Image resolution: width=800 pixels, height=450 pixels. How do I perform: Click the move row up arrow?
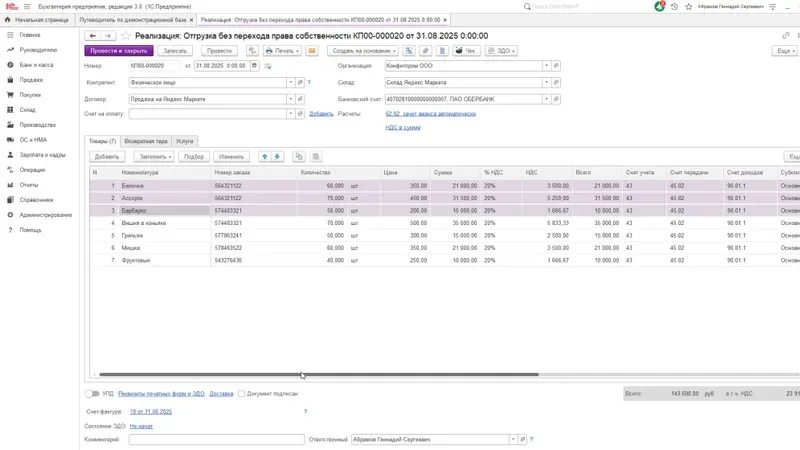pyautogui.click(x=264, y=157)
